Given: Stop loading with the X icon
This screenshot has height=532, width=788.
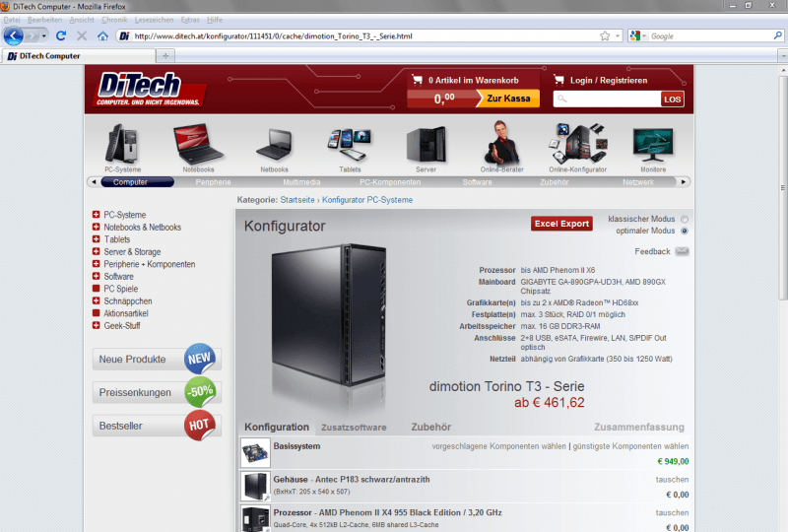Looking at the screenshot, I should point(82,35).
